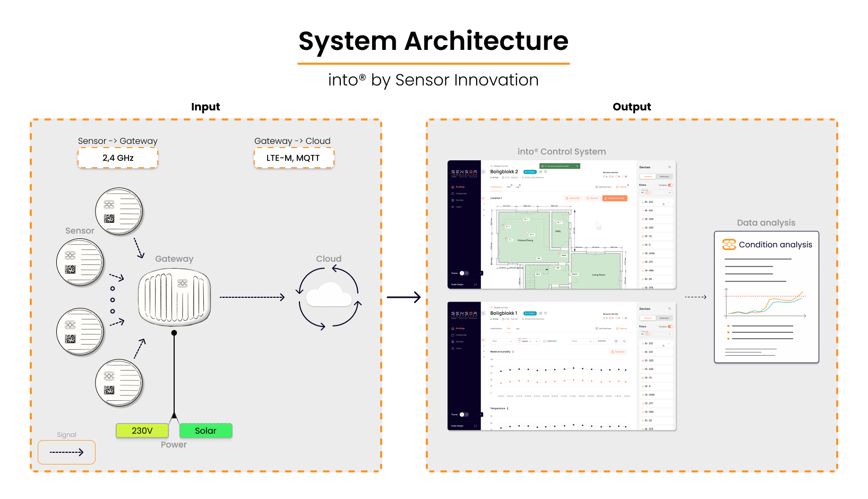Viewport: 868px width, 499px height.
Task: Click the trash icon beside the Boligblokk 1 title
Action: [x=545, y=313]
